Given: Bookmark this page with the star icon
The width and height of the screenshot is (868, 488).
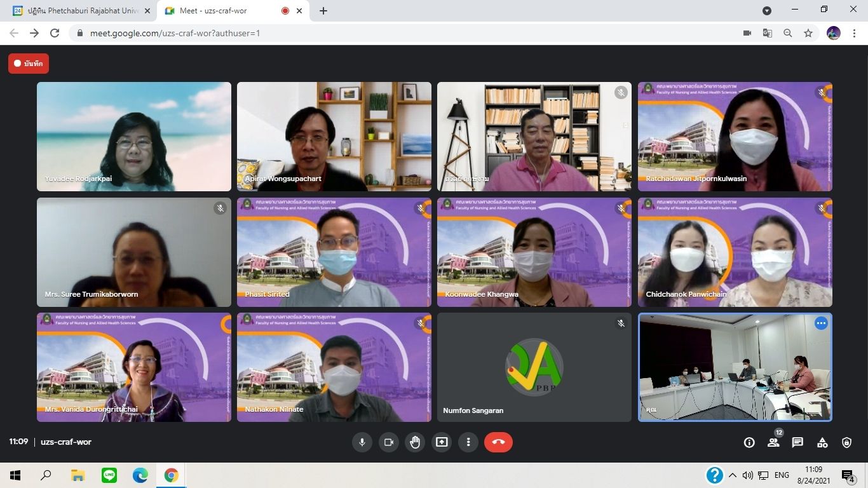Looking at the screenshot, I should (x=808, y=33).
